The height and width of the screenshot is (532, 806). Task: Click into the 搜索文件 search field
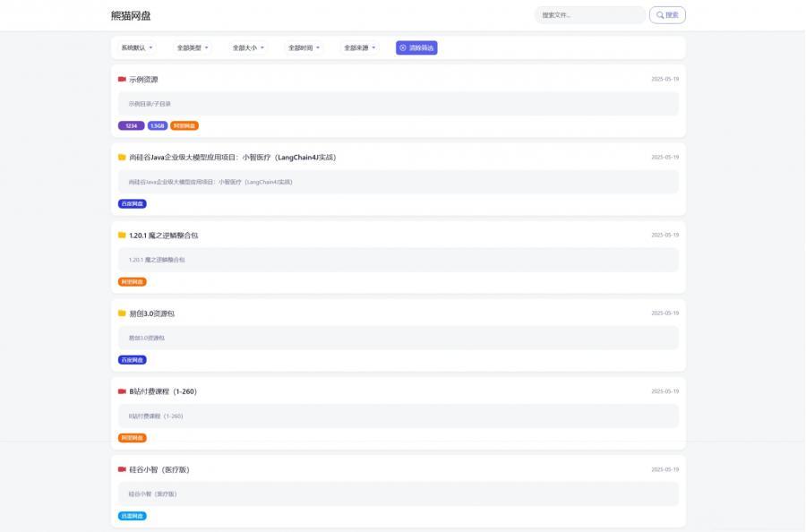589,15
